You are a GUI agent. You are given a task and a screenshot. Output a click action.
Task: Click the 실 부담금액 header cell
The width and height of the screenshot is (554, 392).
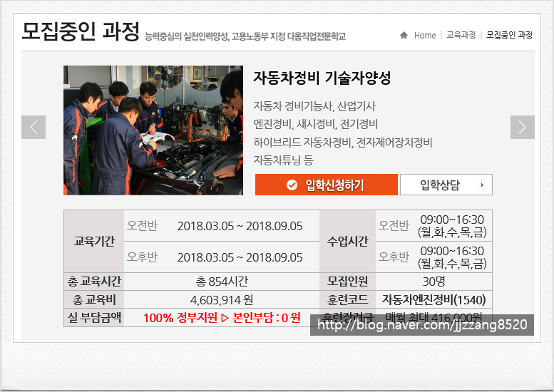[94, 317]
